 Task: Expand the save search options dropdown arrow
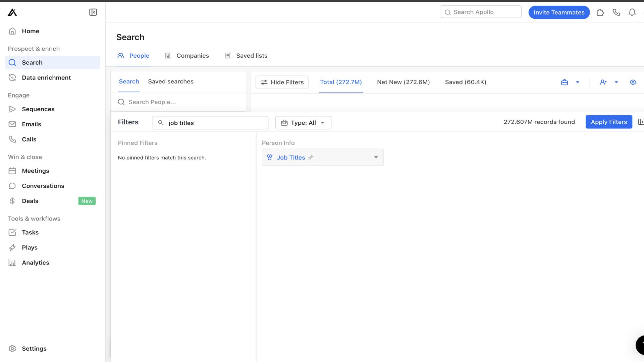(578, 82)
